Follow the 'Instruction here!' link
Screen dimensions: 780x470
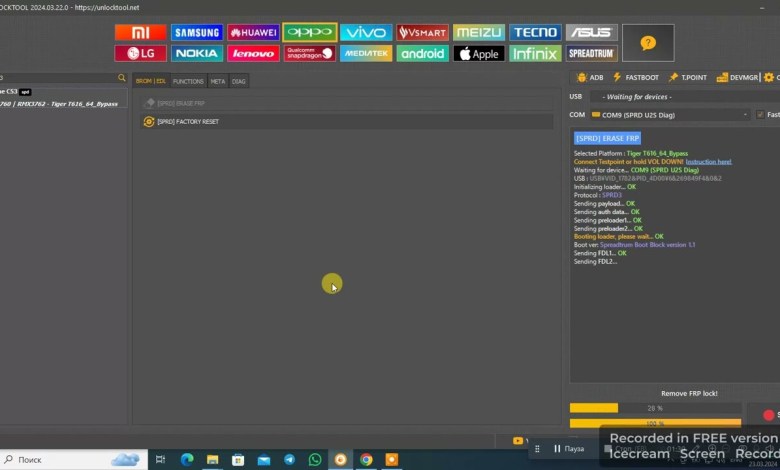point(708,161)
